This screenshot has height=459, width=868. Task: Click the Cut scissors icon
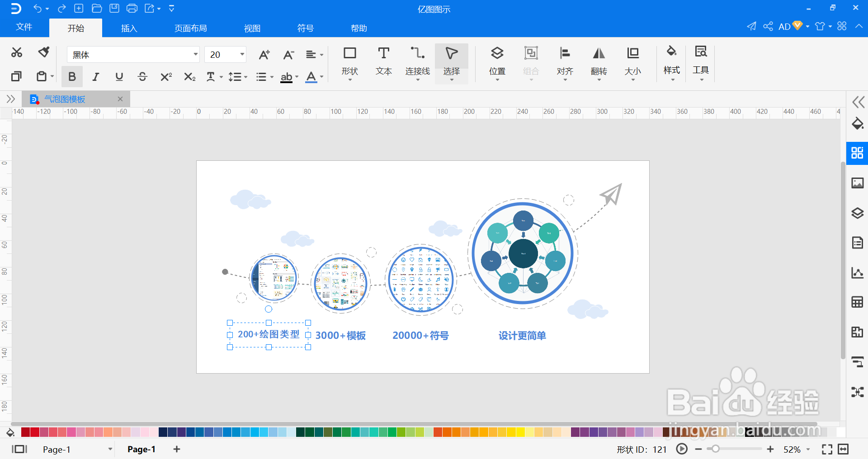(x=17, y=52)
